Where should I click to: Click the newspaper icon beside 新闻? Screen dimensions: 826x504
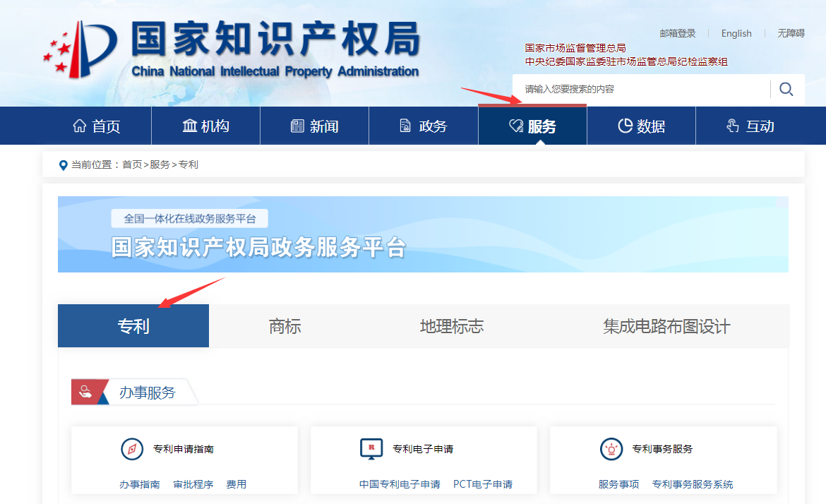[298, 126]
